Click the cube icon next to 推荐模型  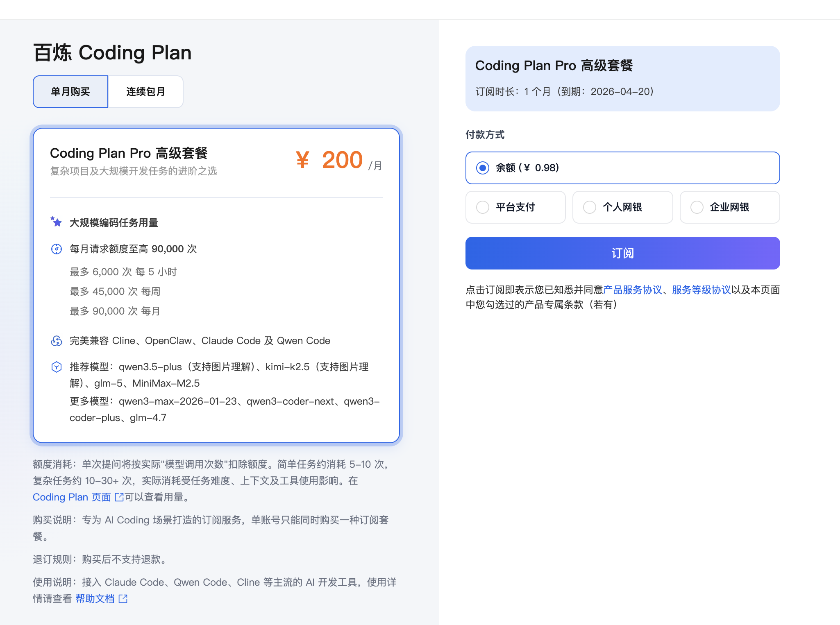coord(56,367)
